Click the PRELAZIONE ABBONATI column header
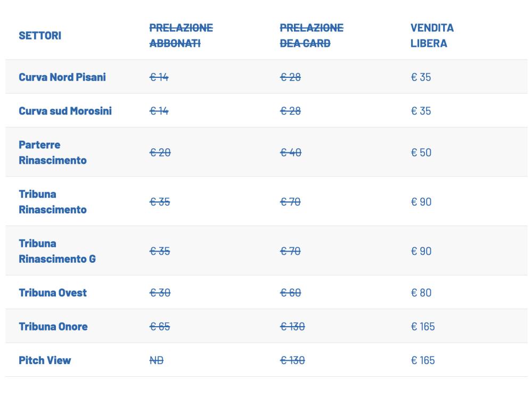The image size is (532, 404). point(181,36)
